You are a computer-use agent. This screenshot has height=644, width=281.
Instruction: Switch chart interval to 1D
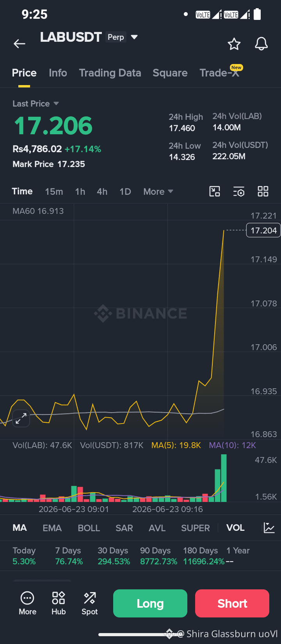(x=125, y=192)
